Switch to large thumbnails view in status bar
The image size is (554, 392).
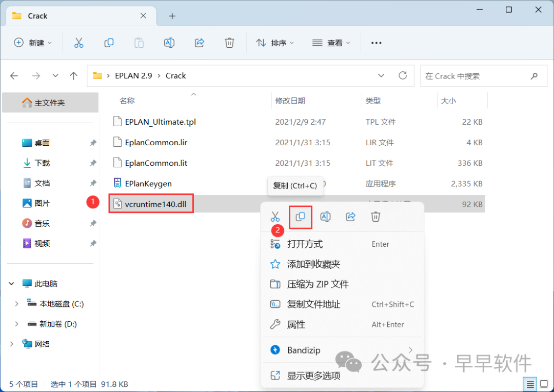coord(543,384)
